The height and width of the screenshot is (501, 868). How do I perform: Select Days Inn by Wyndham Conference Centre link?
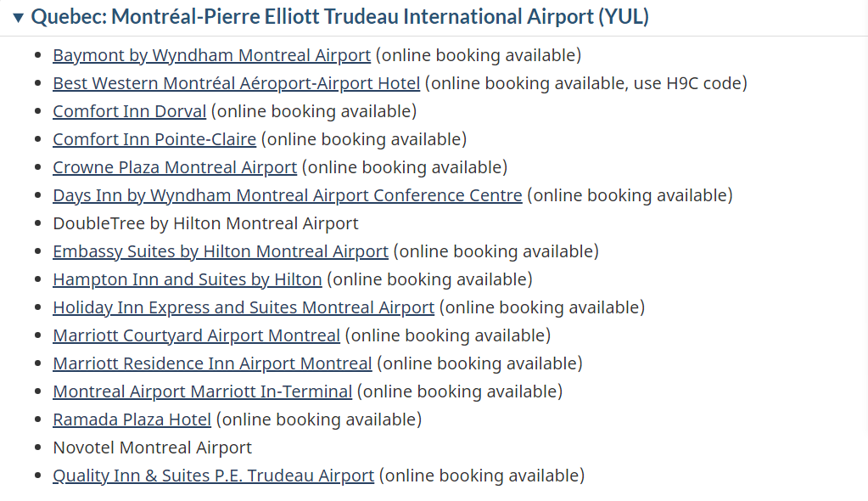(x=287, y=195)
